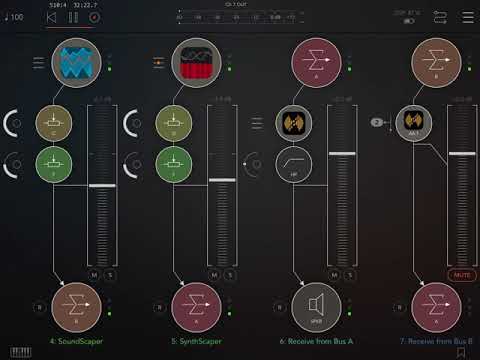Rewind transport to start
This screenshot has height=360, width=480.
pos(51,17)
